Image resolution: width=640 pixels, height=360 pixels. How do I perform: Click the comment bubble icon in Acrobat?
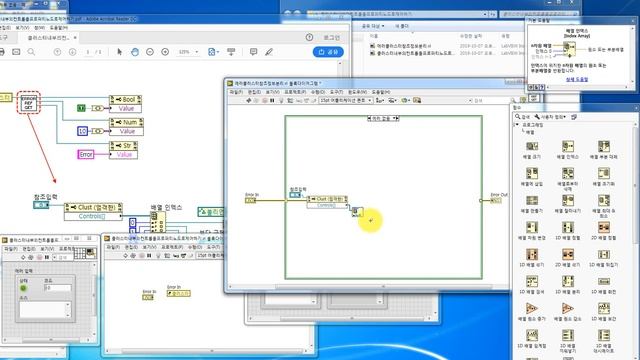click(x=253, y=52)
